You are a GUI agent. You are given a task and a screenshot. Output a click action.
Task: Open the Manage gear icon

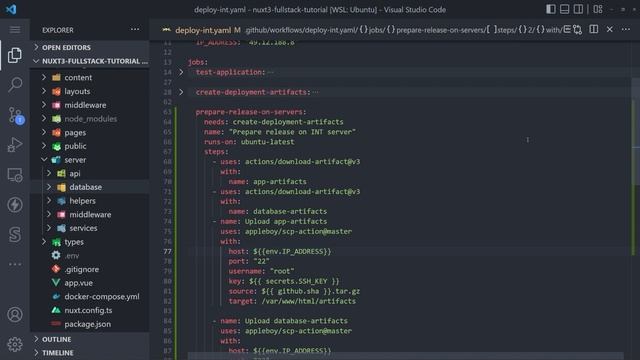click(x=15, y=344)
